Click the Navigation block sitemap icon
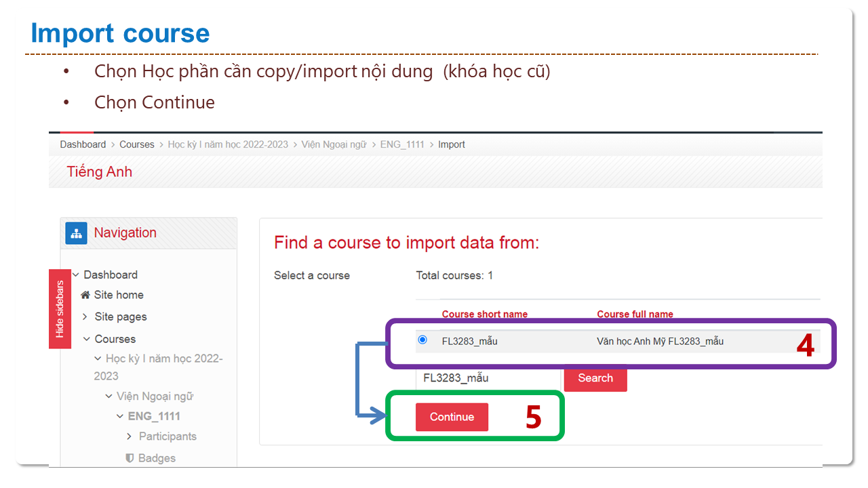Image resolution: width=868 pixels, height=488 pixels. 76,233
